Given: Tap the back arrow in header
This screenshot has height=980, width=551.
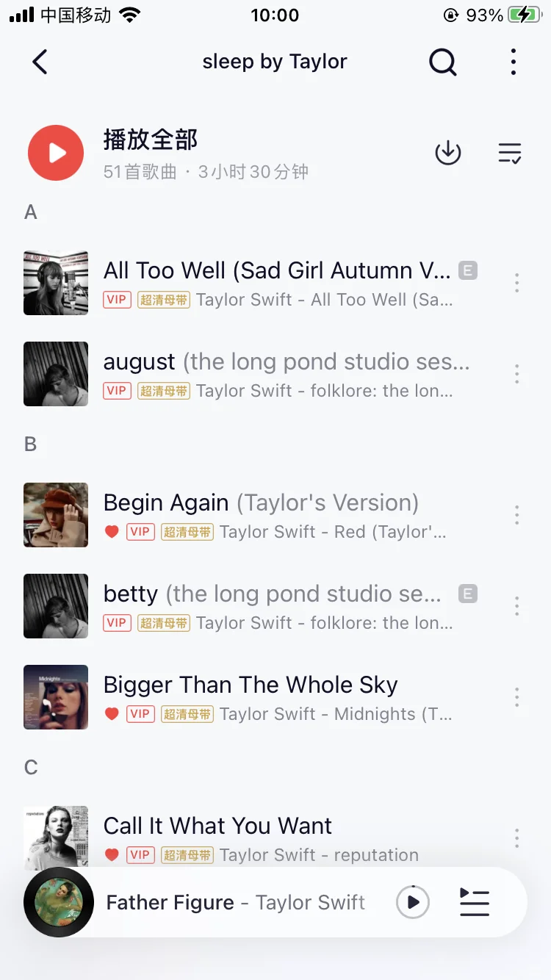Looking at the screenshot, I should click(x=40, y=62).
